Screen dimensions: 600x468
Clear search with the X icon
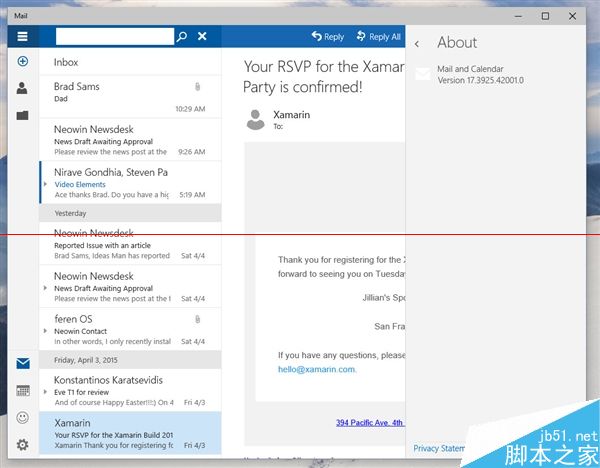(x=202, y=36)
